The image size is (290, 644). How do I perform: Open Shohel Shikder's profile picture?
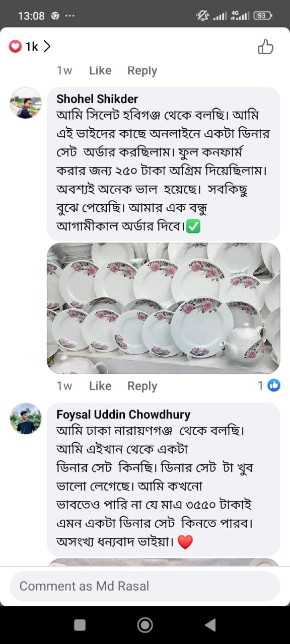tap(25, 105)
